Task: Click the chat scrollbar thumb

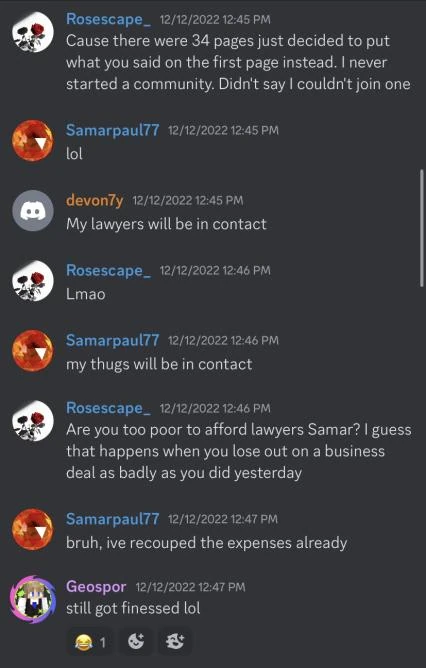Action: click(422, 228)
